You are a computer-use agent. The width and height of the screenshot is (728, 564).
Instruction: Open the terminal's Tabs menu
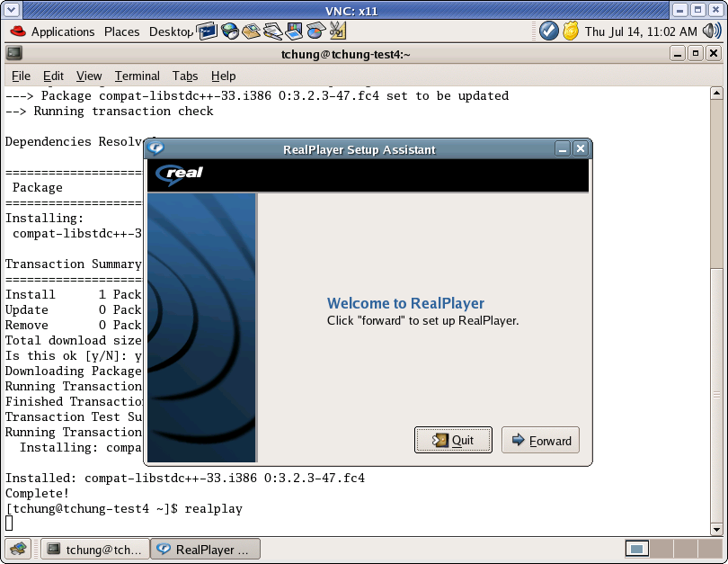pyautogui.click(x=185, y=76)
